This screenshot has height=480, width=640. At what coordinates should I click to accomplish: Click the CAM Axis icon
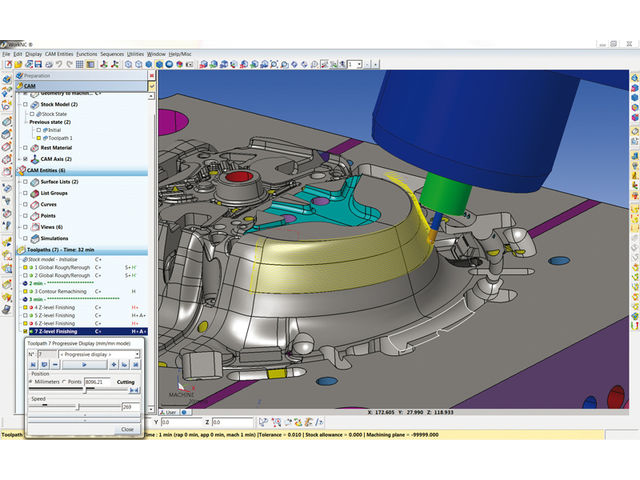[33, 159]
